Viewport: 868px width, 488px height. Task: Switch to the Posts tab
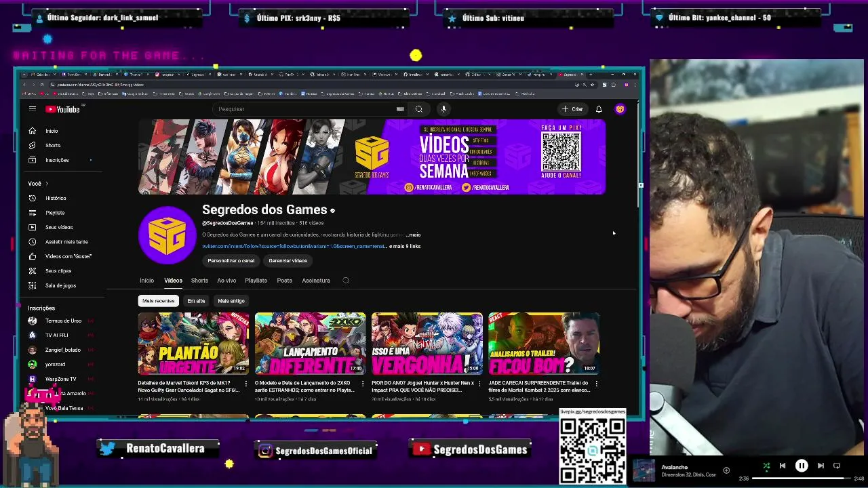click(x=284, y=281)
